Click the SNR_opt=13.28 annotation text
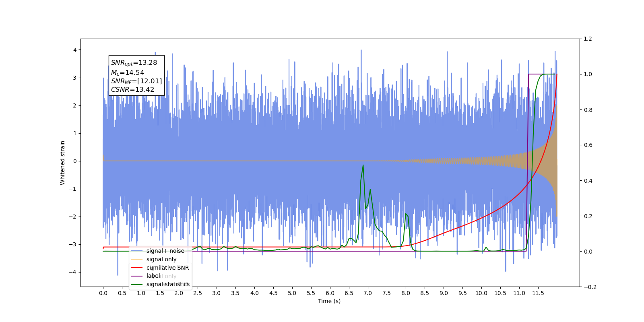The height and width of the screenshot is (322, 644). [134, 63]
